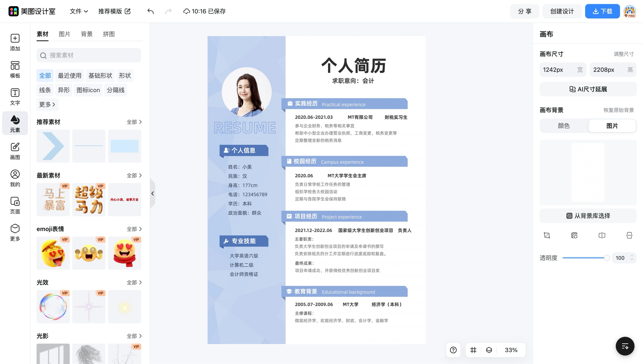Click the edit pencil next to 推荐模版
This screenshot has width=643, height=364.
point(128,11)
